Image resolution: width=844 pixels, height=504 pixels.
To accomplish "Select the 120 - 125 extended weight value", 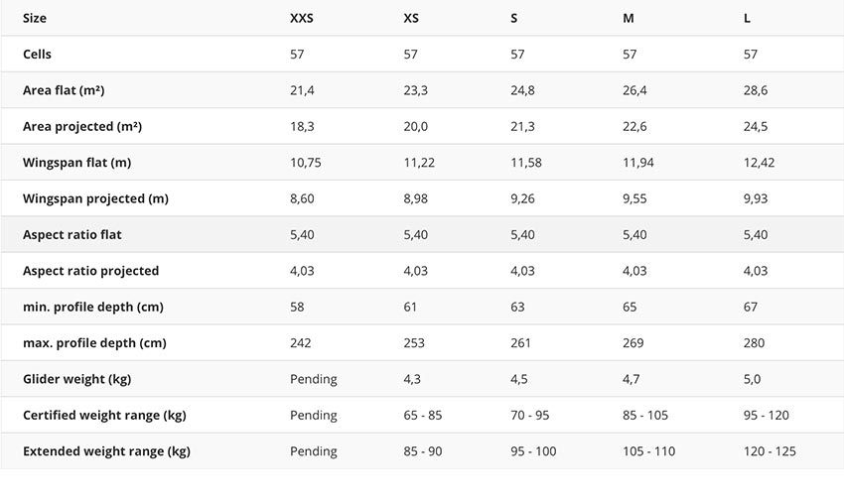I will click(770, 451).
